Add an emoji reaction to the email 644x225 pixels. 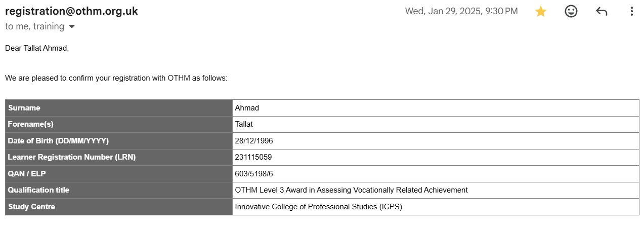click(571, 11)
